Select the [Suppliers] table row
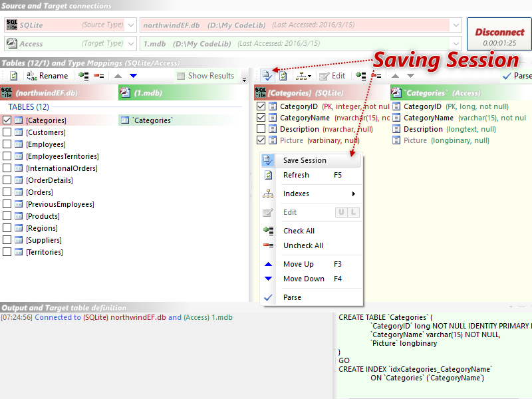532x399 pixels. [x=44, y=240]
